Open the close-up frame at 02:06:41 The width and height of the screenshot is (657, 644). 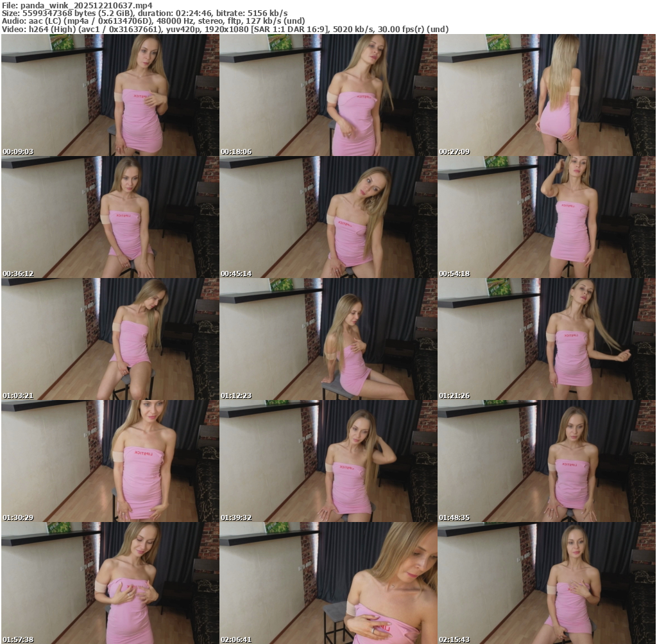tap(328, 582)
